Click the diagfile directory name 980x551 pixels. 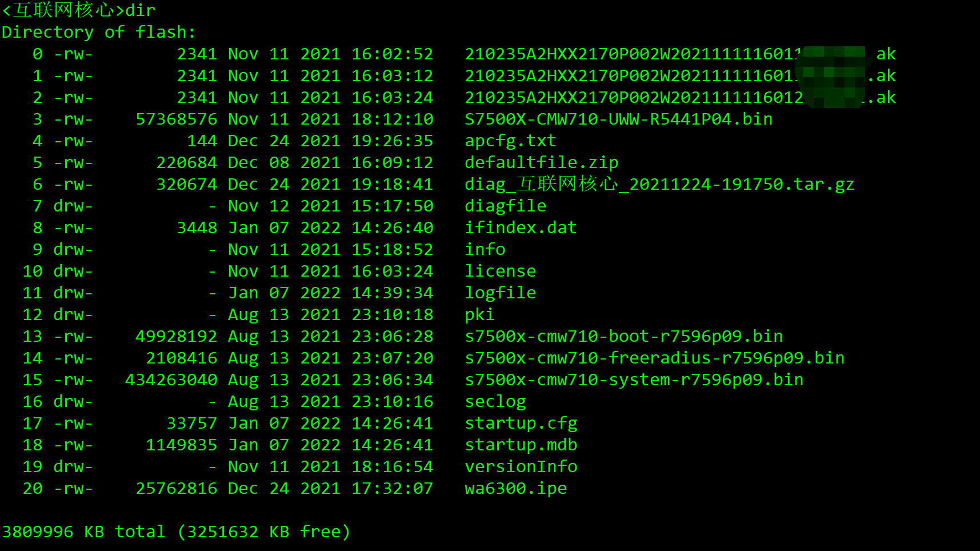pos(505,206)
